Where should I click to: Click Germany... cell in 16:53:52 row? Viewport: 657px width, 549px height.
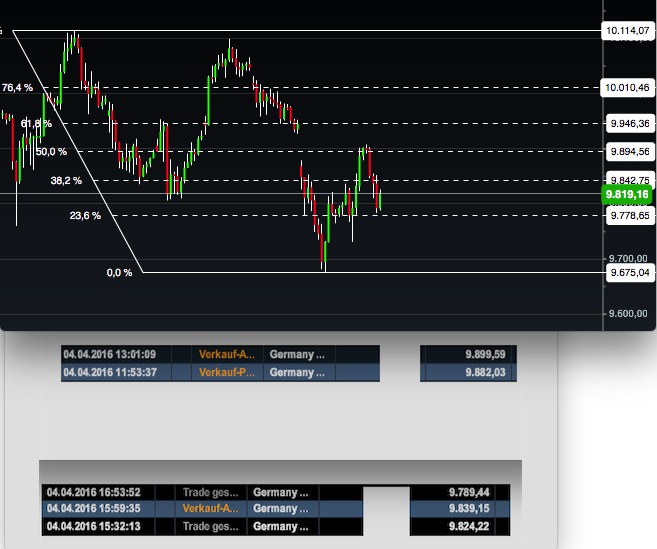coord(283,492)
